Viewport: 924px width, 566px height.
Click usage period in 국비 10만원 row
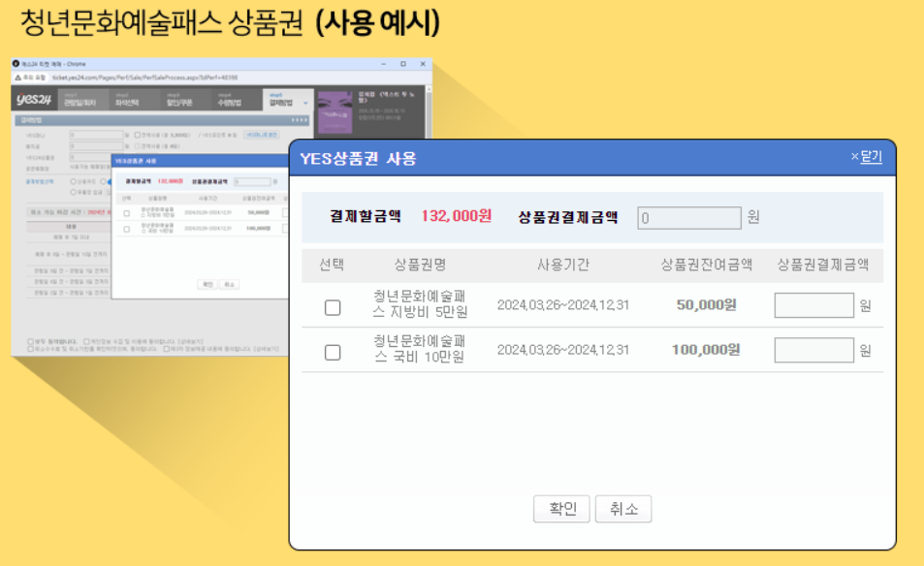click(562, 350)
